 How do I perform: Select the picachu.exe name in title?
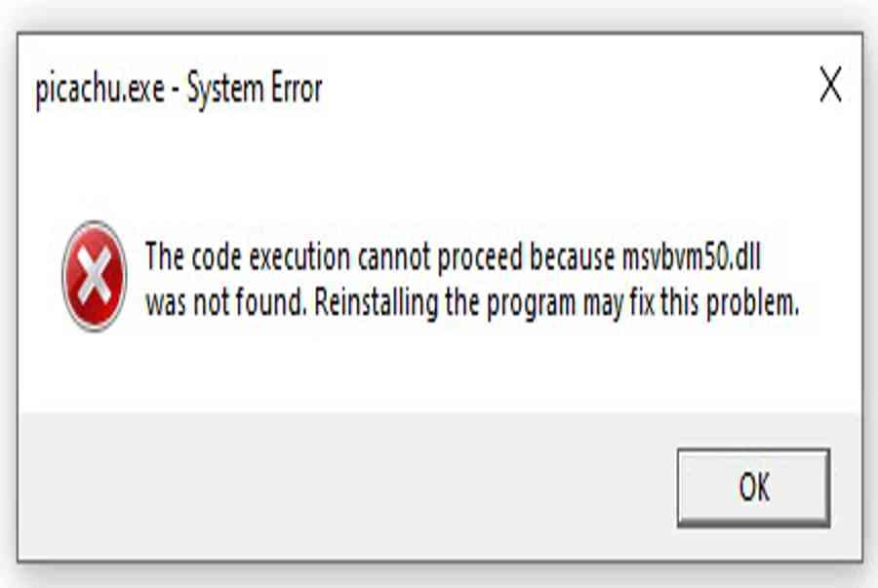[x=100, y=90]
